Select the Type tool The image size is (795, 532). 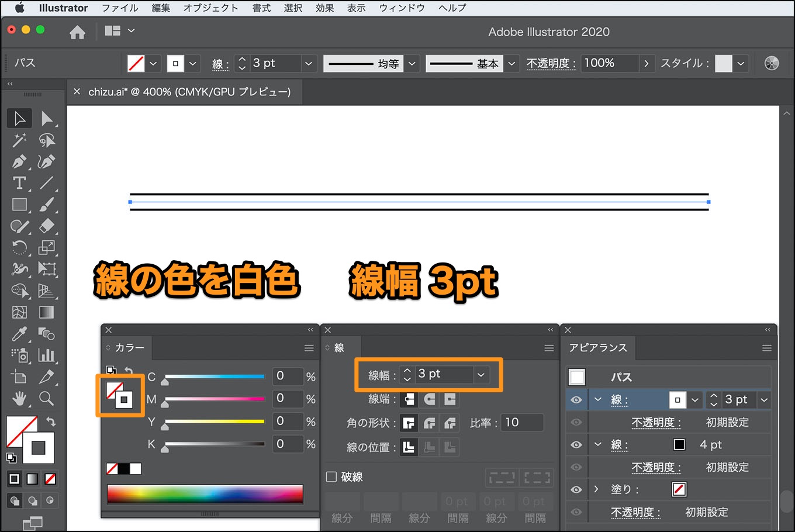pyautogui.click(x=19, y=183)
